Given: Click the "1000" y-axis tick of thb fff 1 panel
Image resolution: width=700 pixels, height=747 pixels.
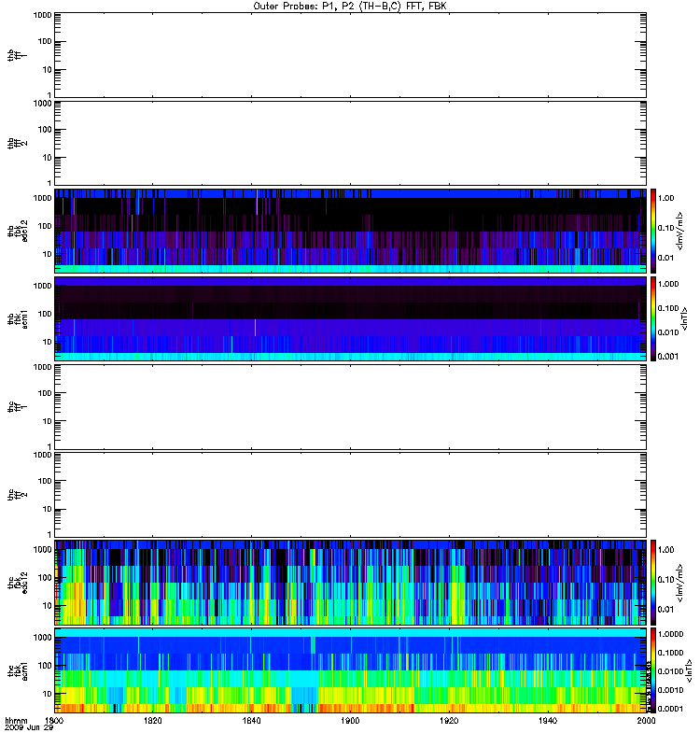Looking at the screenshot, I should (x=42, y=15).
